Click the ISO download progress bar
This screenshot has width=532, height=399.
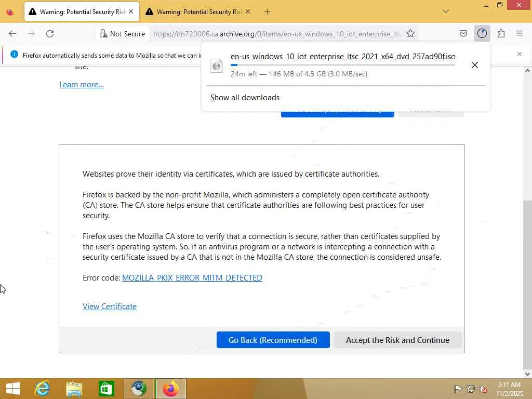tap(343, 65)
